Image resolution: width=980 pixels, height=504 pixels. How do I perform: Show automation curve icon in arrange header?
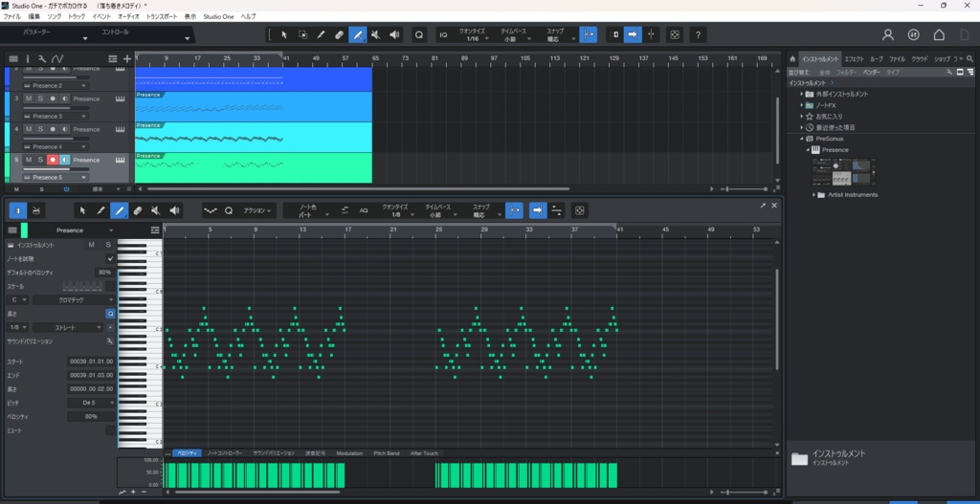point(57,58)
